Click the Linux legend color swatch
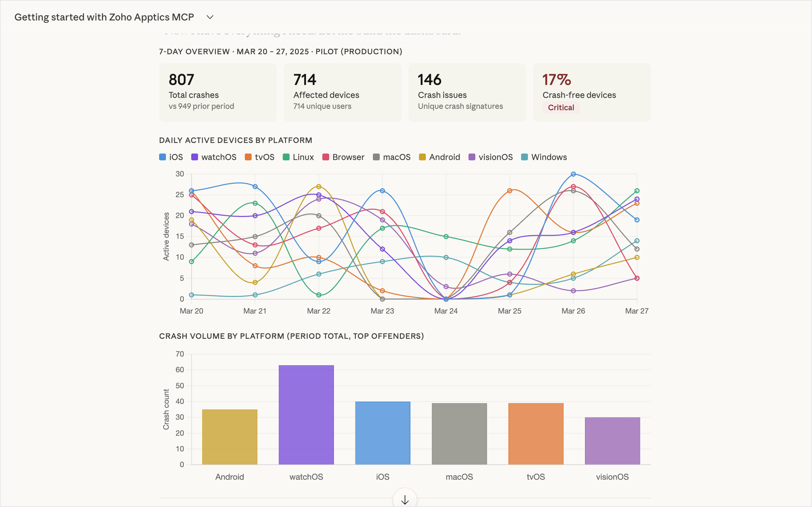This screenshot has height=507, width=812. click(286, 157)
